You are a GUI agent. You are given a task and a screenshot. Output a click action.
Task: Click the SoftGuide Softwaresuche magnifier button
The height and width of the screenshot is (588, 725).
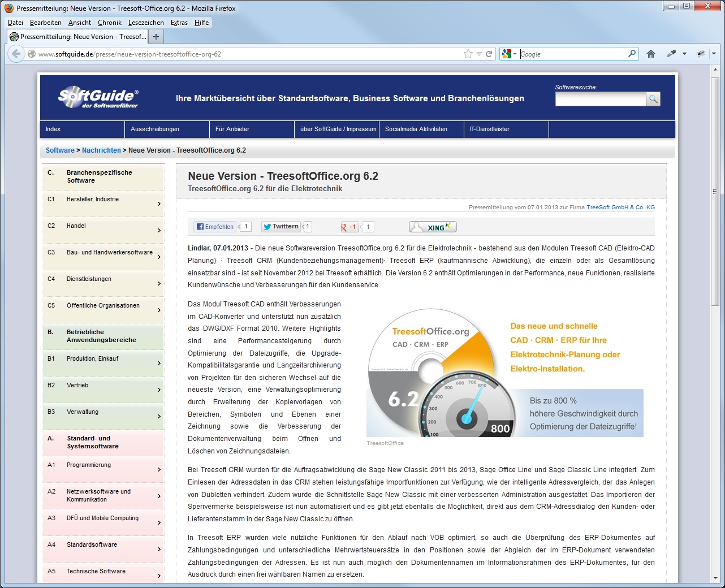[653, 99]
